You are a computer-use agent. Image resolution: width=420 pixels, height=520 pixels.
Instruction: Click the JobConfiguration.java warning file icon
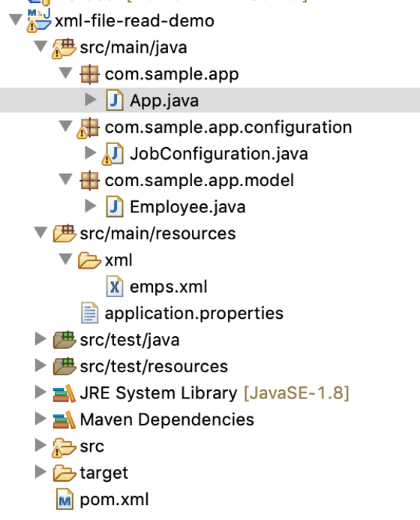coord(112,154)
